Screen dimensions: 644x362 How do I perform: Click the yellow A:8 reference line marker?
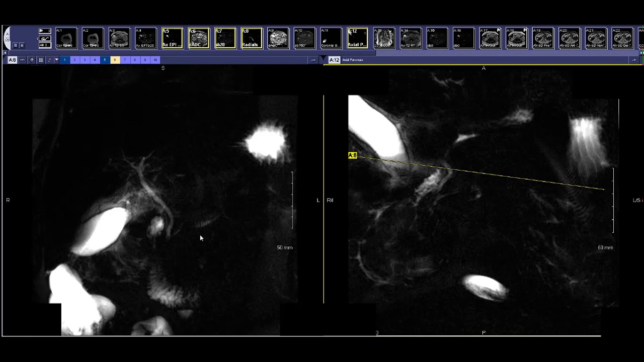(352, 155)
